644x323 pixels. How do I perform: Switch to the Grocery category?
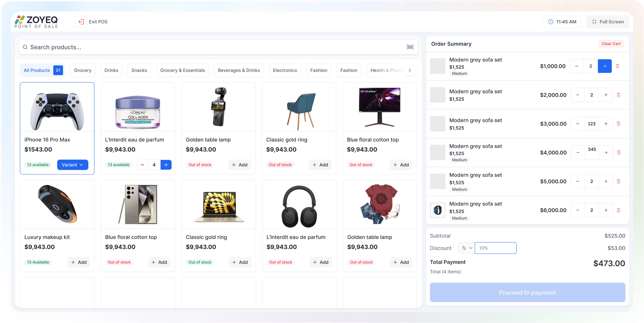[x=83, y=70]
